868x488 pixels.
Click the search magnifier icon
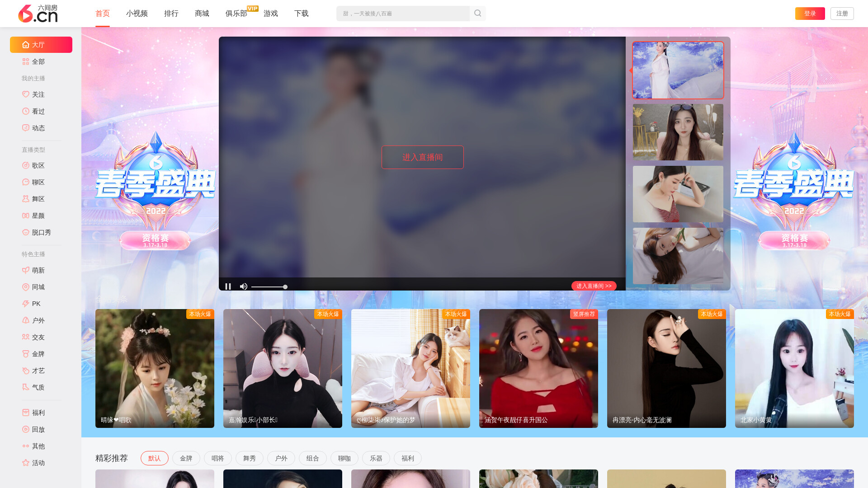pos(477,14)
